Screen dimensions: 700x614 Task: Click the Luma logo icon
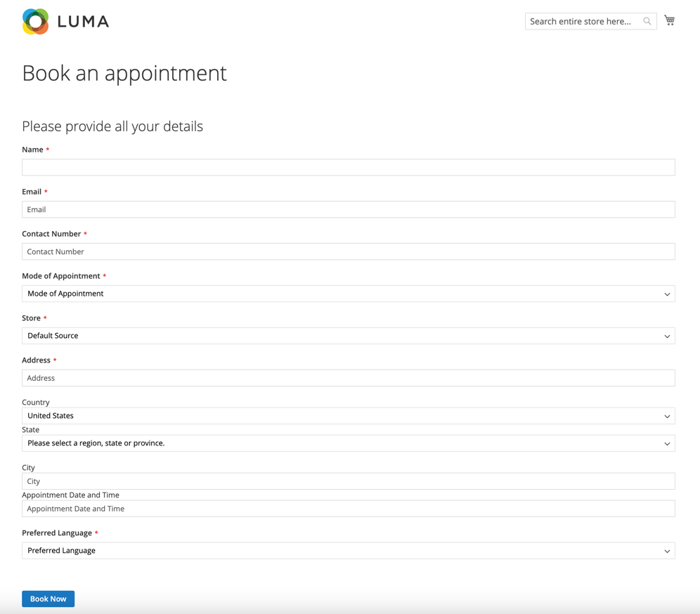tap(36, 22)
